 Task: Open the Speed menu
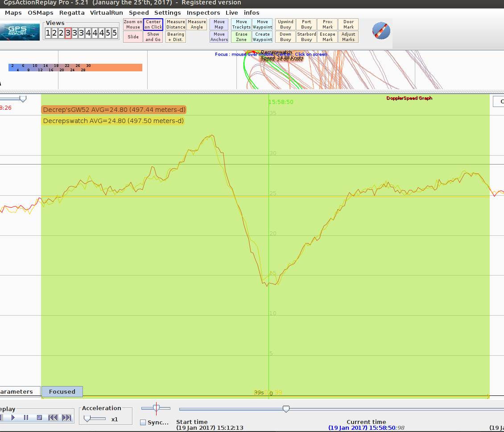pos(139,13)
